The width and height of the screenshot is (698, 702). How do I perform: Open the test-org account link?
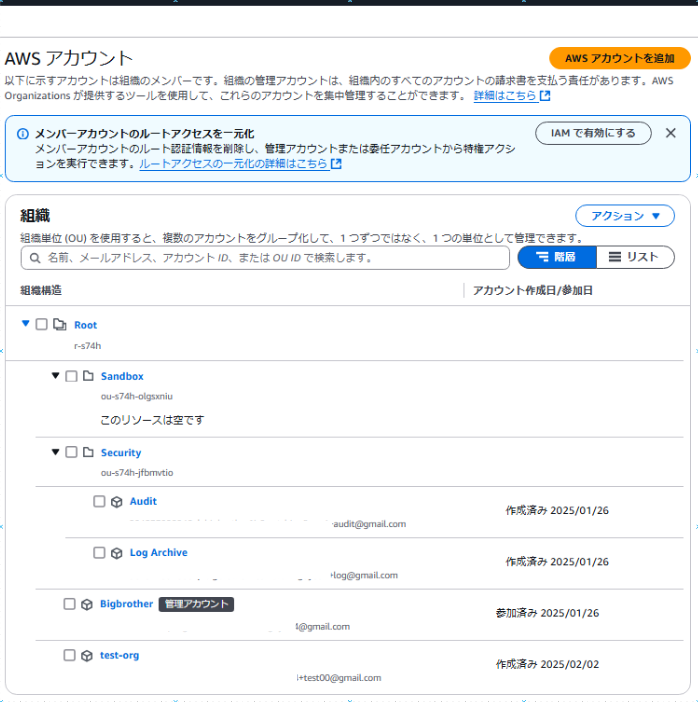click(120, 655)
